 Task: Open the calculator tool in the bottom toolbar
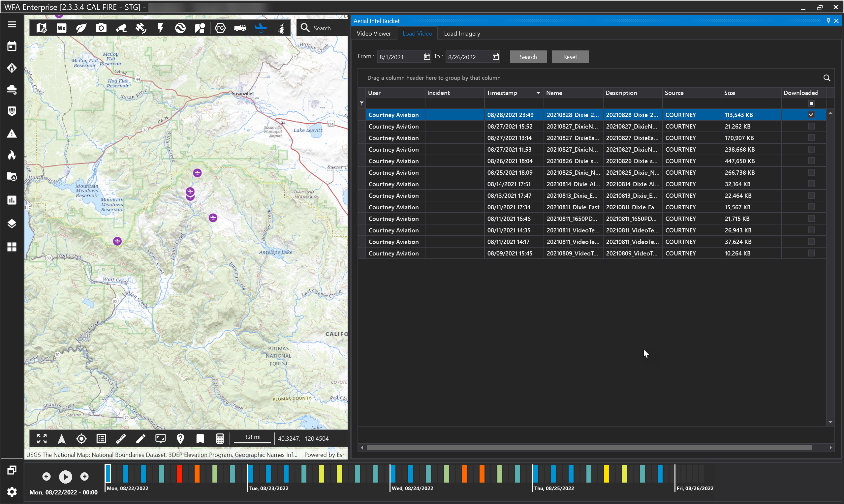pyautogui.click(x=220, y=439)
